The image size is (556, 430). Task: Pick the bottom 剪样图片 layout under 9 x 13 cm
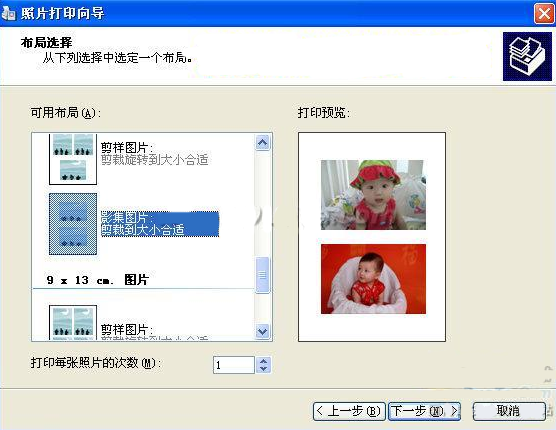(x=73, y=323)
